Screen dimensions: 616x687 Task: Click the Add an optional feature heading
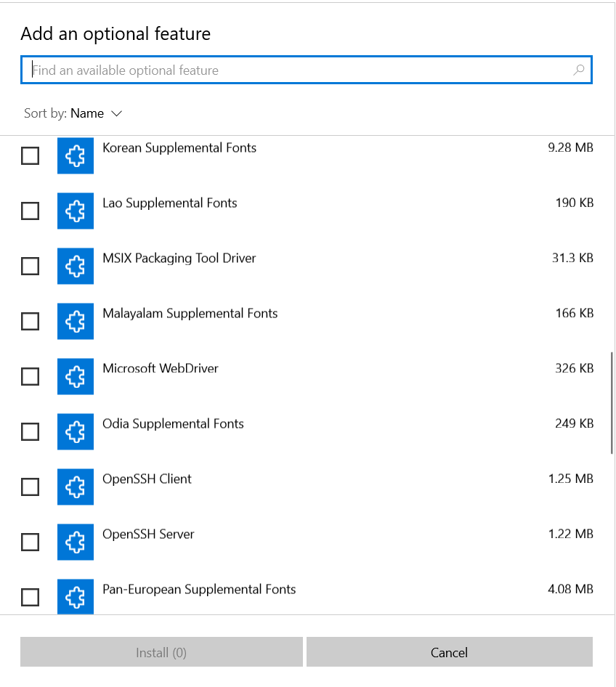(x=115, y=34)
